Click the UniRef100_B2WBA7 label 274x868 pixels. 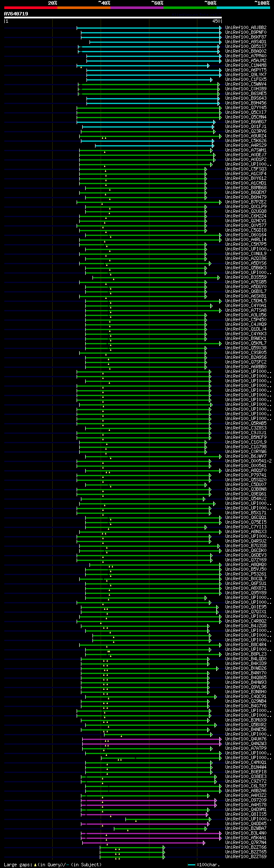coord(246,828)
